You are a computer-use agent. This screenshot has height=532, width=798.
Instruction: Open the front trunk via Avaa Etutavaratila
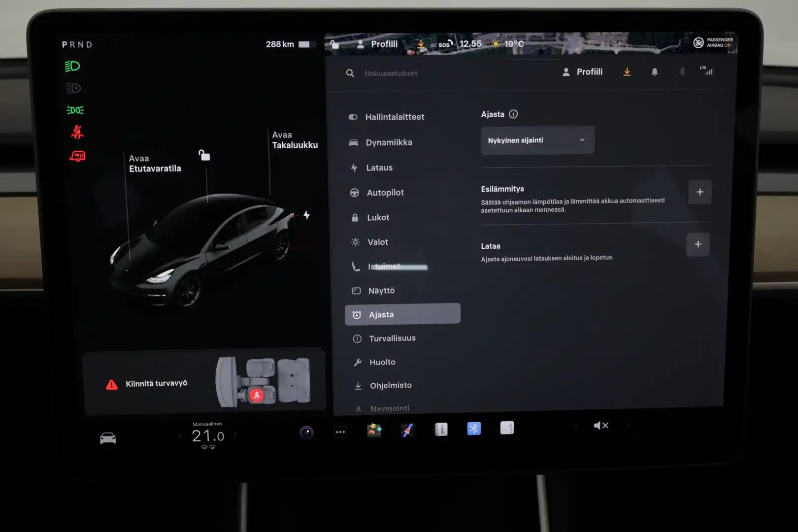coord(155,164)
